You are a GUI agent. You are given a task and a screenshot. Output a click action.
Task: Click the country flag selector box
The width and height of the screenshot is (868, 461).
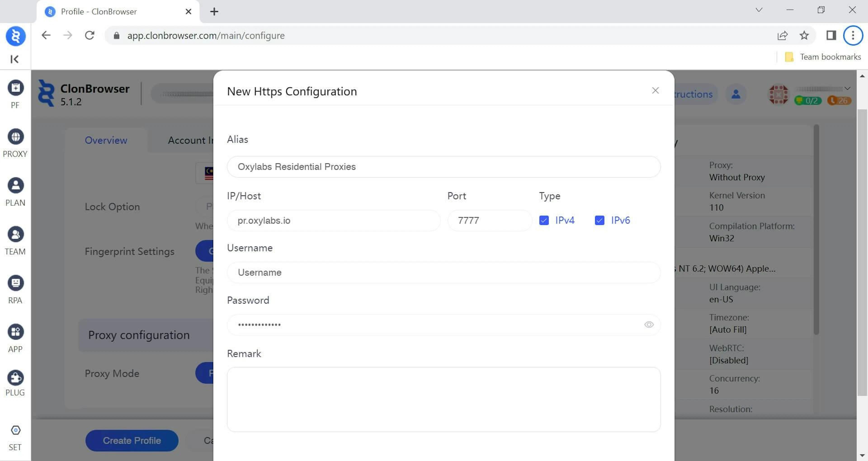tap(205, 173)
